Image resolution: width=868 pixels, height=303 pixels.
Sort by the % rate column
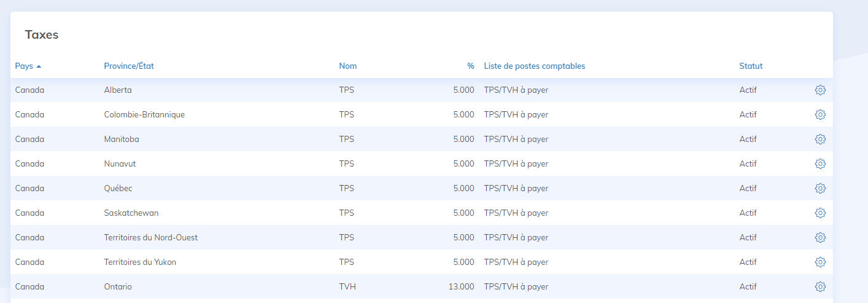470,66
